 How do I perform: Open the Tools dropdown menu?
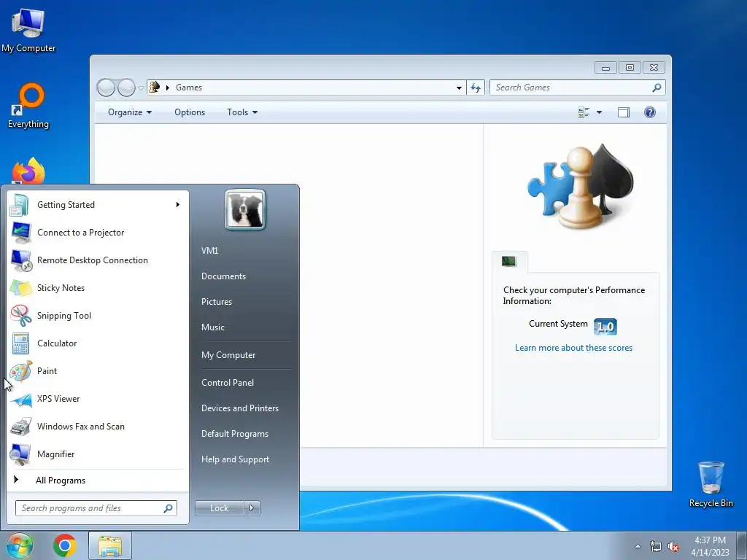[242, 112]
